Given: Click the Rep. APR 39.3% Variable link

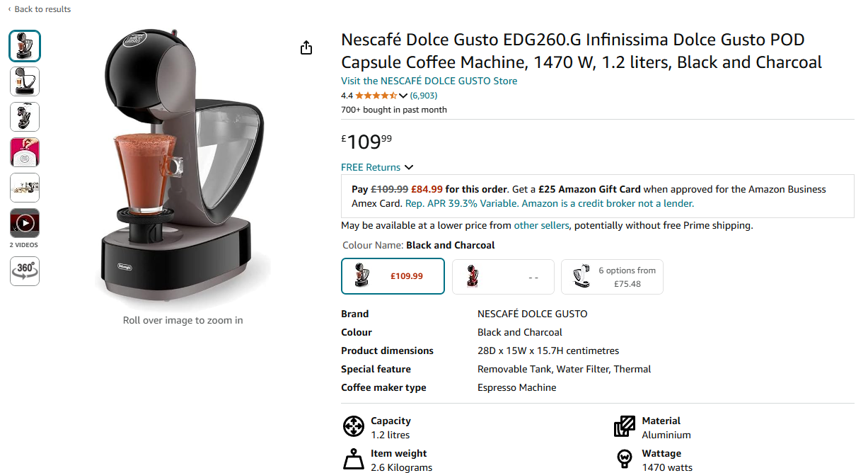Looking at the screenshot, I should coord(462,203).
